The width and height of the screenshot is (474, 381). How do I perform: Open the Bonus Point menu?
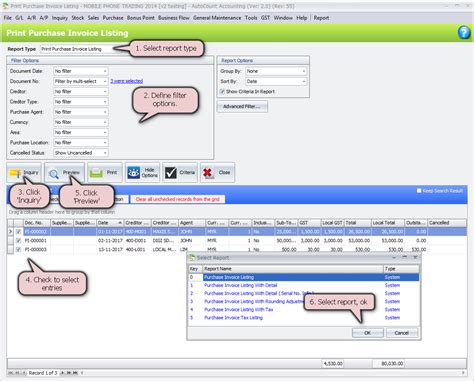coord(141,18)
